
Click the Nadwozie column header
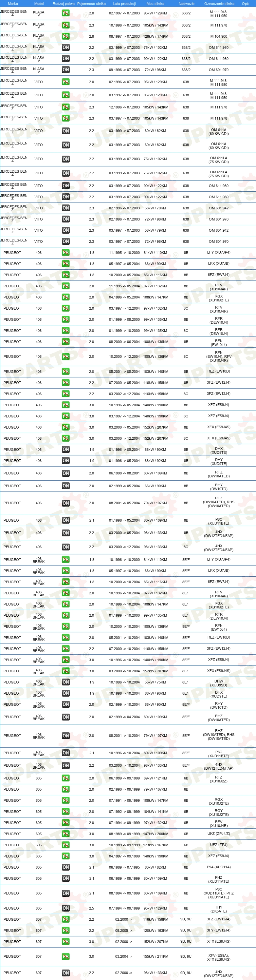186,3
